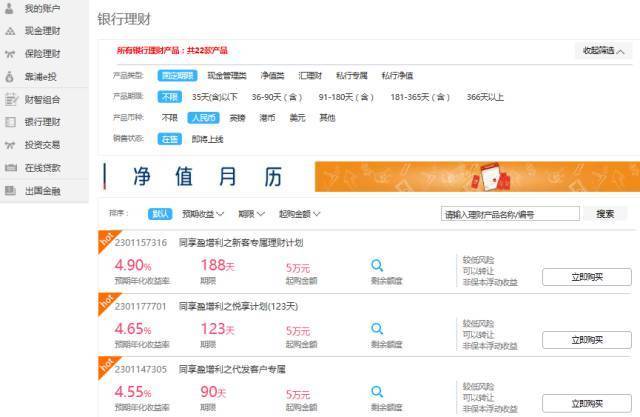Open the 起购金额 sort dropdown
Image resolution: width=640 pixels, height=417 pixels.
[299, 214]
